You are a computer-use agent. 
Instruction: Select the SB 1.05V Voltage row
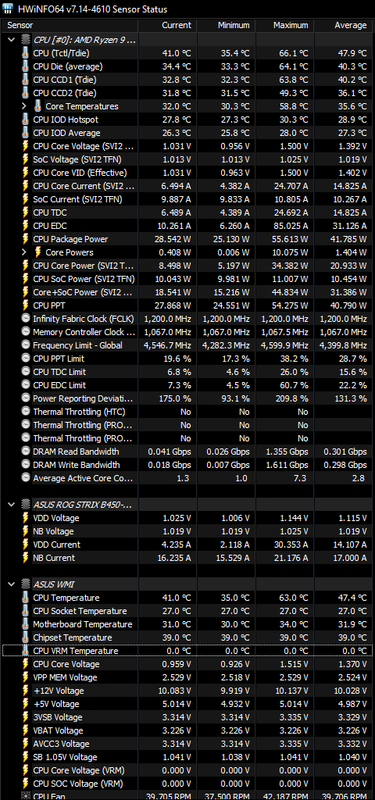[187, 757]
